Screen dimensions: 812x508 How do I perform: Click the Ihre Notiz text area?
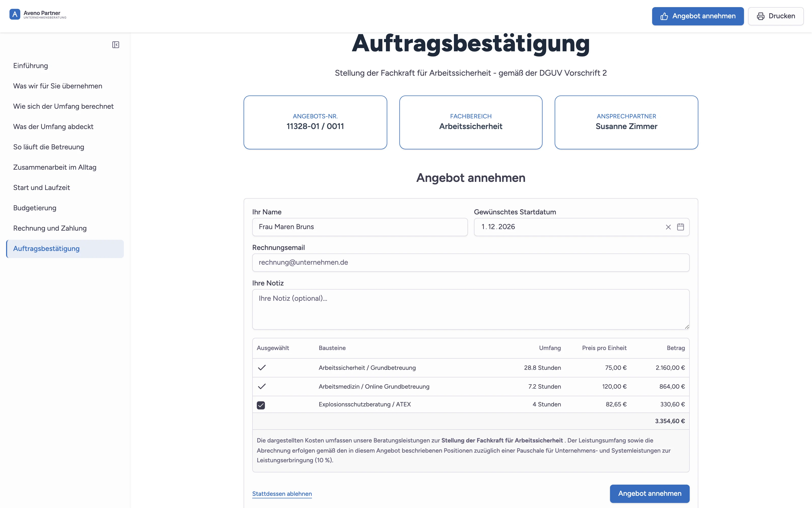471,309
